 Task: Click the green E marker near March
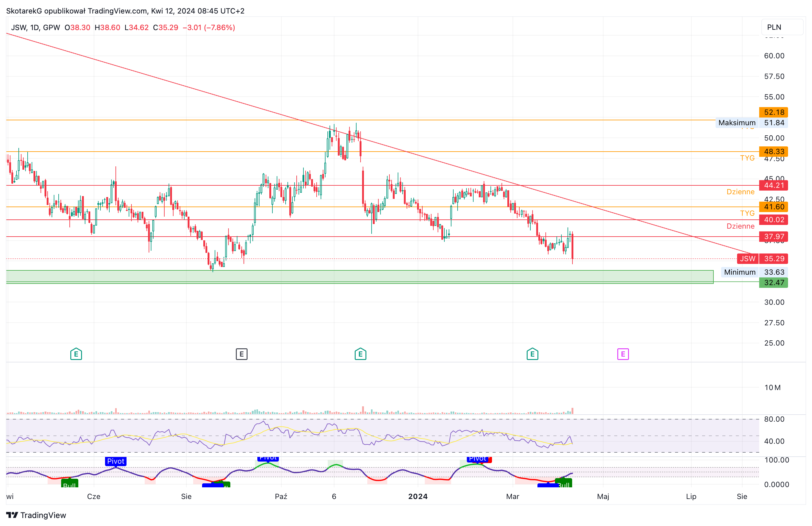(x=532, y=354)
